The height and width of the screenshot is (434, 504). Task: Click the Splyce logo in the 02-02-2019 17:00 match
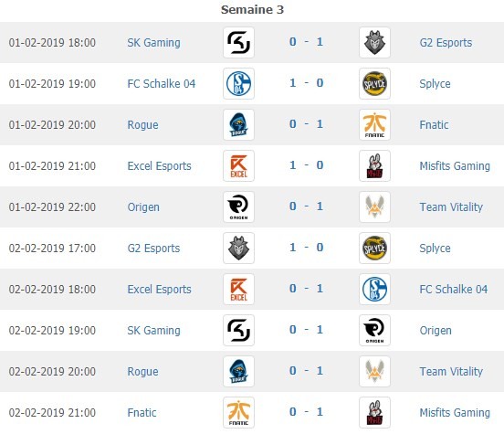pos(374,248)
